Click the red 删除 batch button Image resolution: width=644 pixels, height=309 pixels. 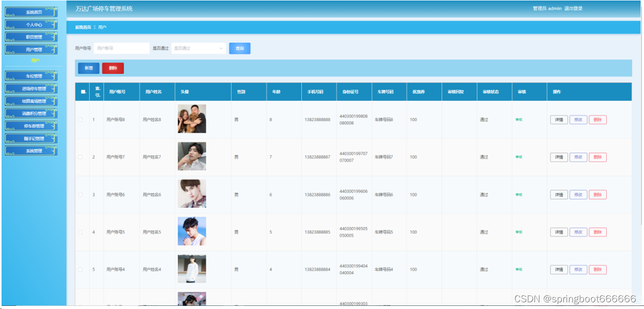pyautogui.click(x=113, y=68)
